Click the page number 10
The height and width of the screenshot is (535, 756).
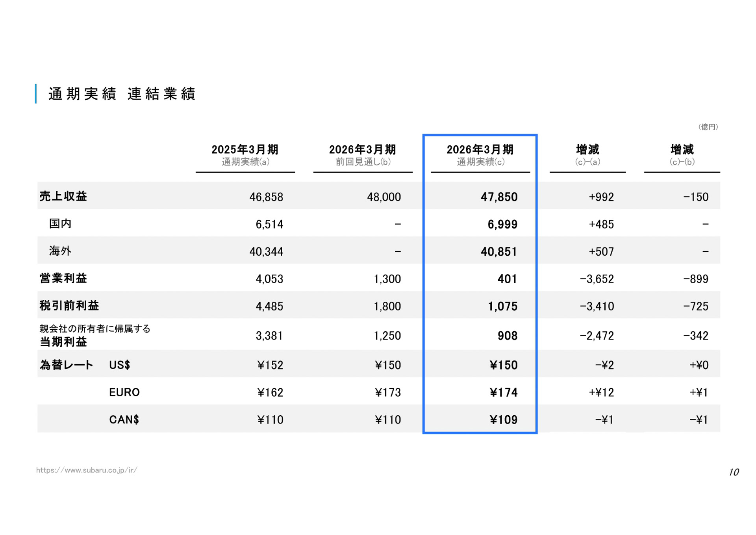coord(734,472)
